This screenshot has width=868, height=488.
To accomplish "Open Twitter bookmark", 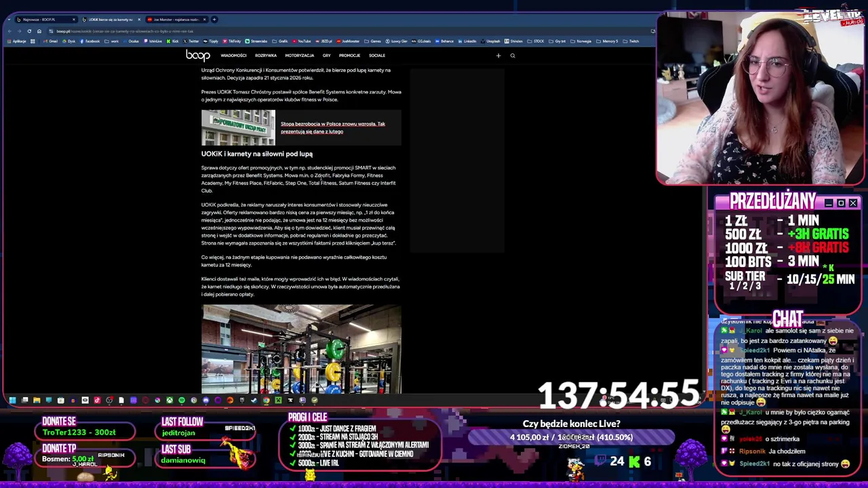I will (191, 41).
